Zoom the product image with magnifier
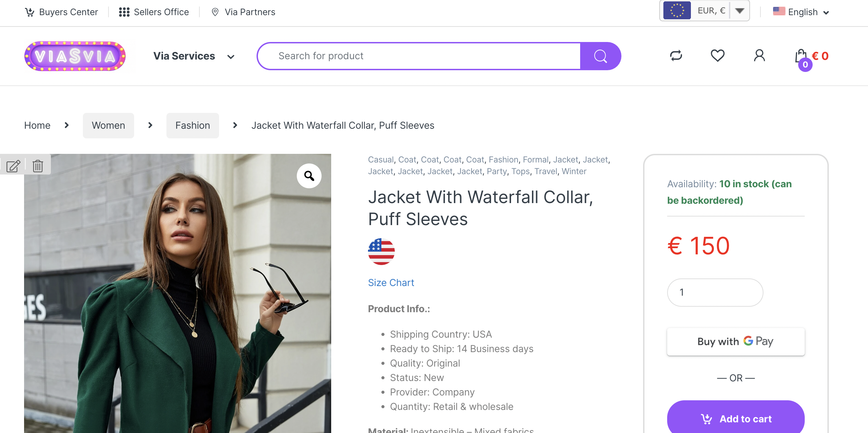Image resolution: width=868 pixels, height=433 pixels. pos(309,176)
